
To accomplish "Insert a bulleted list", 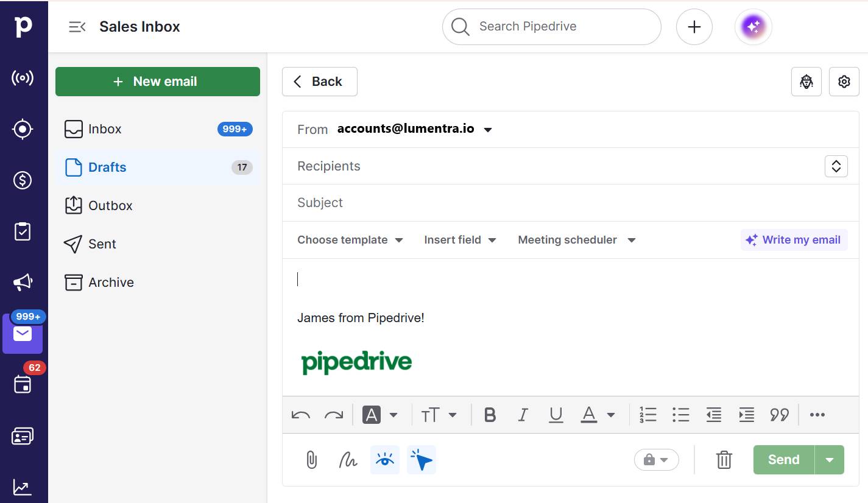I will pyautogui.click(x=681, y=415).
